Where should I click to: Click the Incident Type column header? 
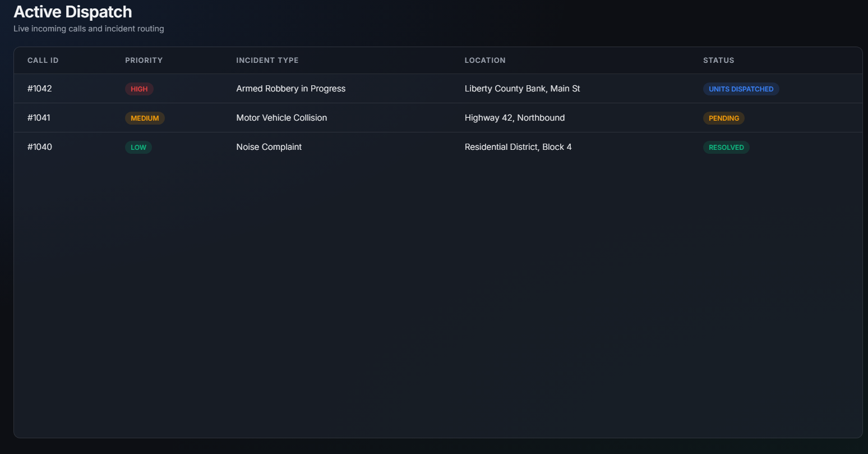click(x=267, y=60)
